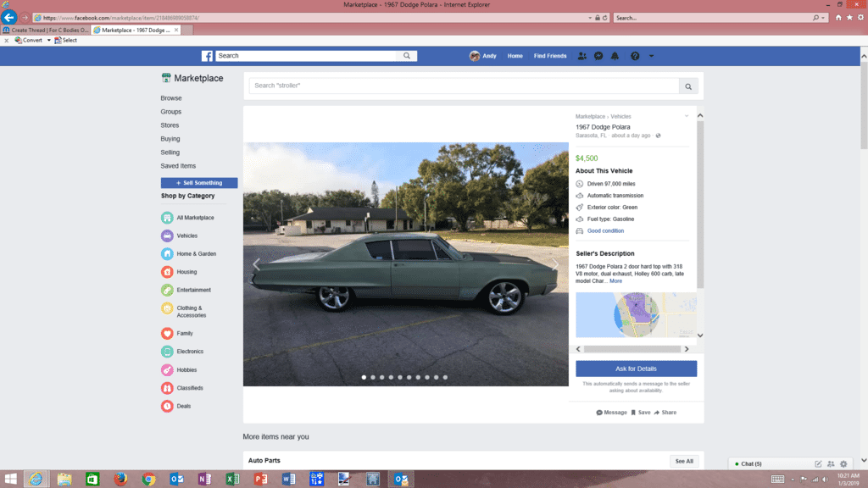Click the Facebook logo icon
The width and height of the screenshot is (868, 488).
click(x=207, y=56)
